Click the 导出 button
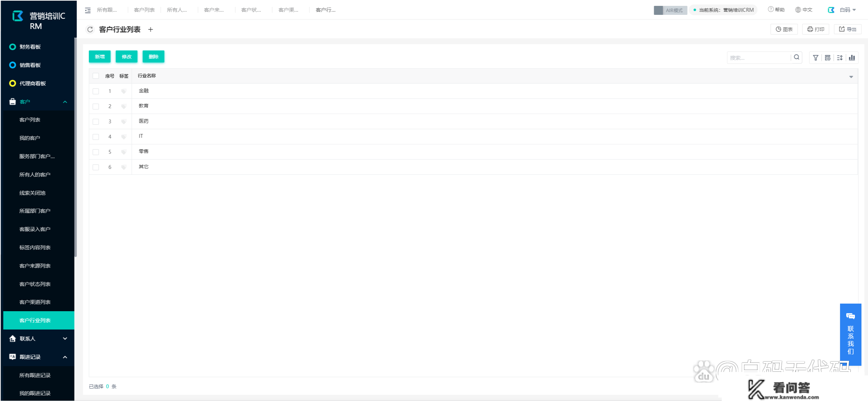868x401 pixels. [x=848, y=29]
